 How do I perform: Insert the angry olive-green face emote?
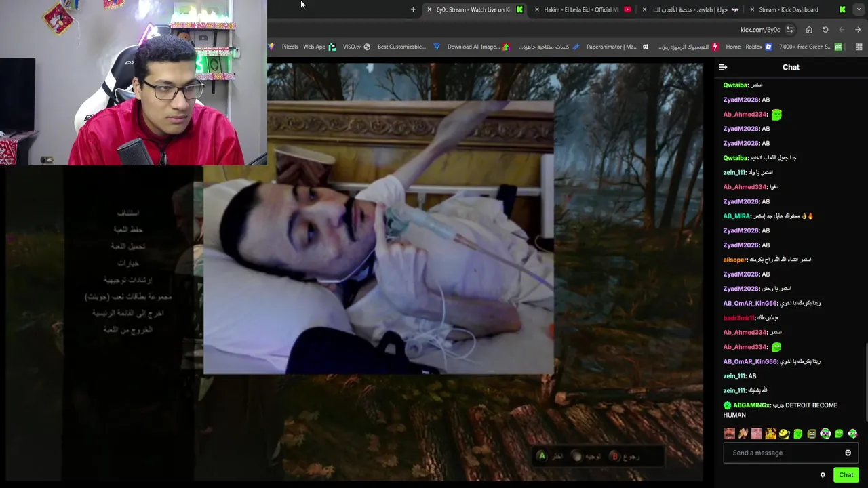tap(812, 434)
